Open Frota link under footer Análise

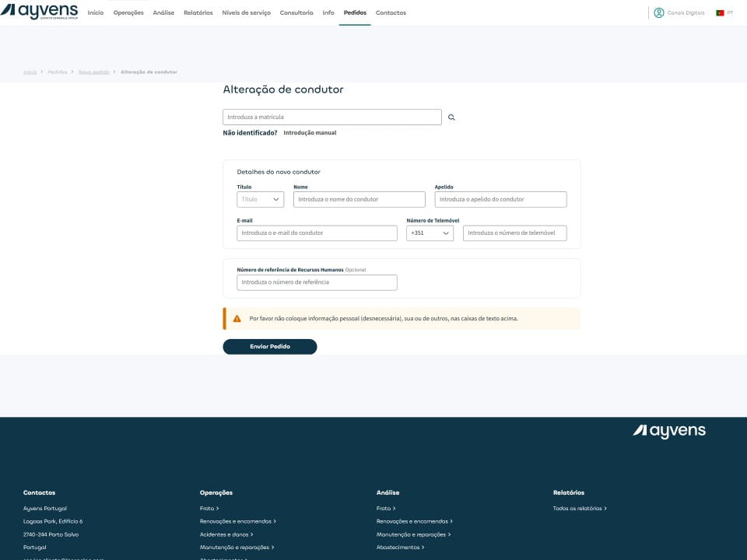(386, 509)
